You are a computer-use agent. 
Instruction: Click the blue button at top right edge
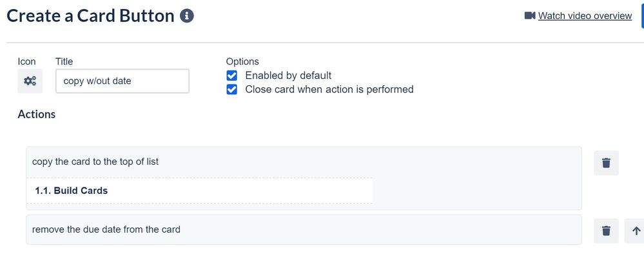(x=642, y=16)
